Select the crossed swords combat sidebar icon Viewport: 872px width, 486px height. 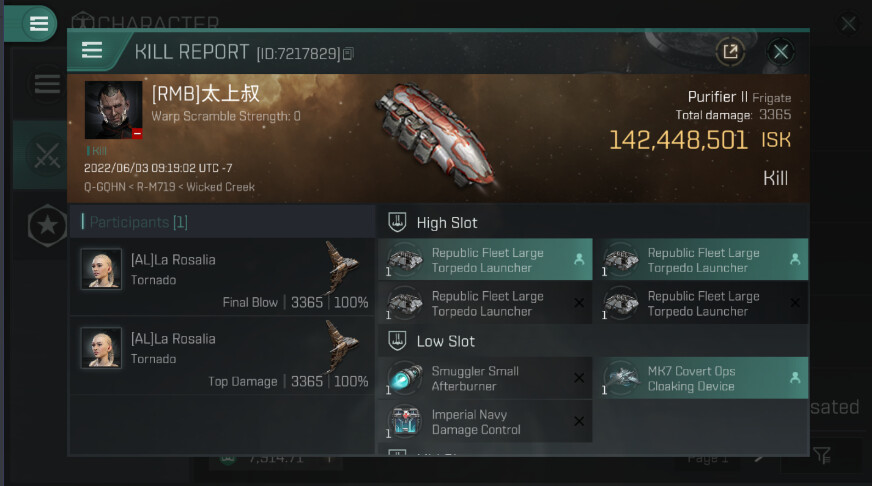pos(47,155)
